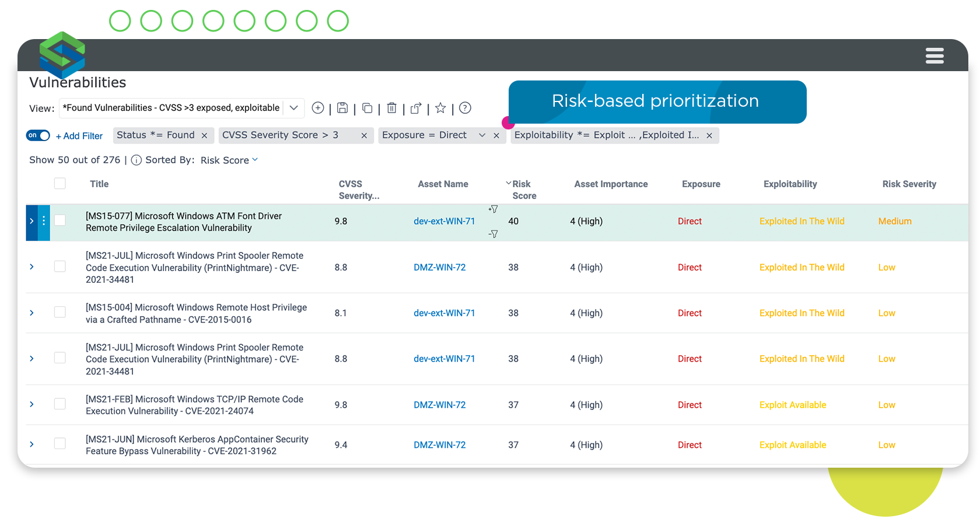Turn off the filters on/off toggle
Viewport: 980px width, 526px height.
pos(38,135)
